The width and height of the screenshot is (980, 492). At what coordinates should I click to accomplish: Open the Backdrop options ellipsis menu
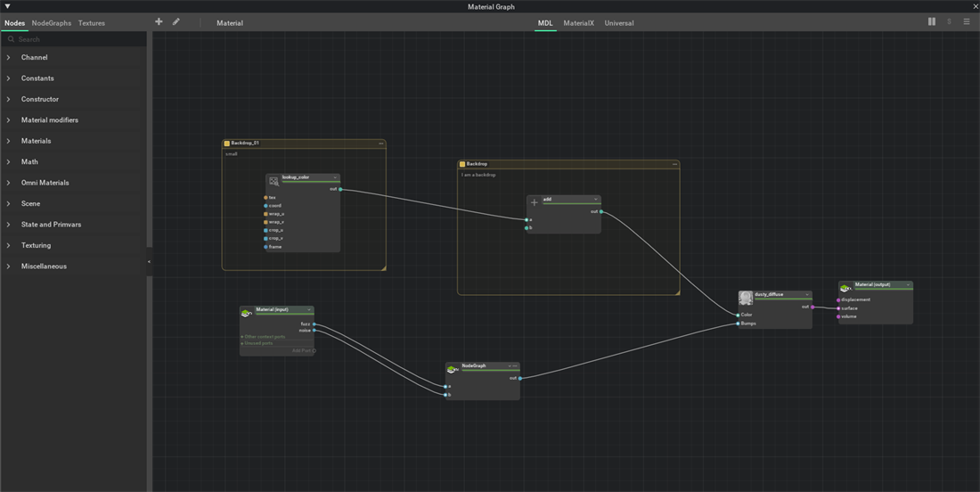pyautogui.click(x=674, y=164)
